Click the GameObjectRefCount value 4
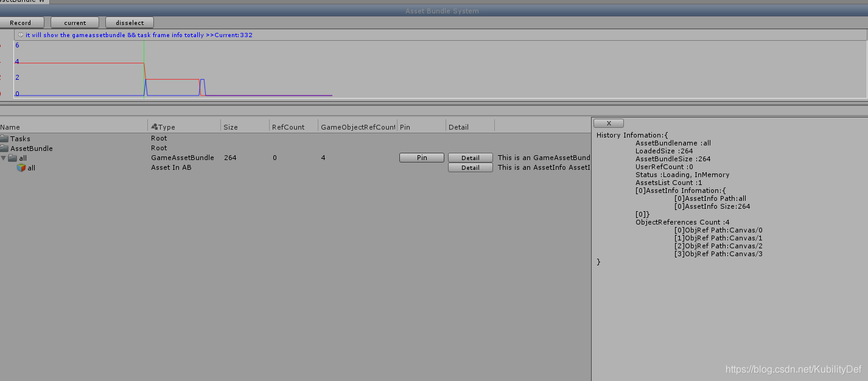 click(323, 158)
